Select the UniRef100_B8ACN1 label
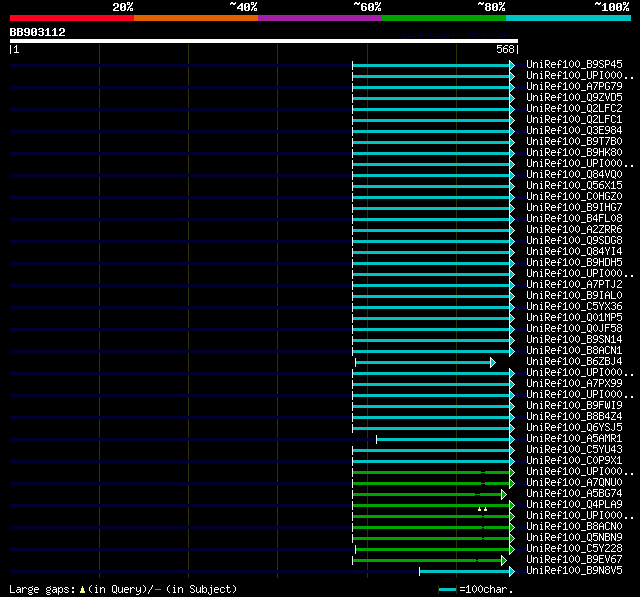The height and width of the screenshot is (597, 640). 574,351
